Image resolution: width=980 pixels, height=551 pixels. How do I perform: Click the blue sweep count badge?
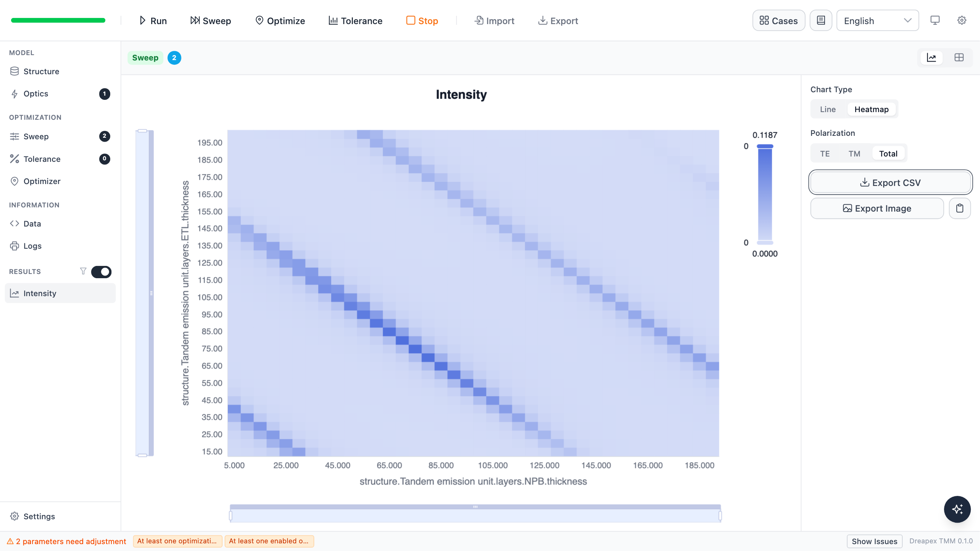coord(174,58)
